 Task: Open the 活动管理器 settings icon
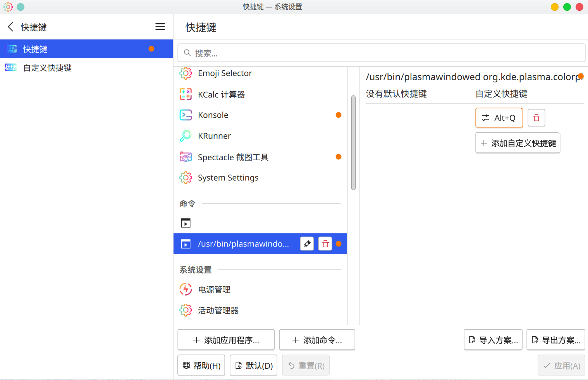pyautogui.click(x=186, y=310)
